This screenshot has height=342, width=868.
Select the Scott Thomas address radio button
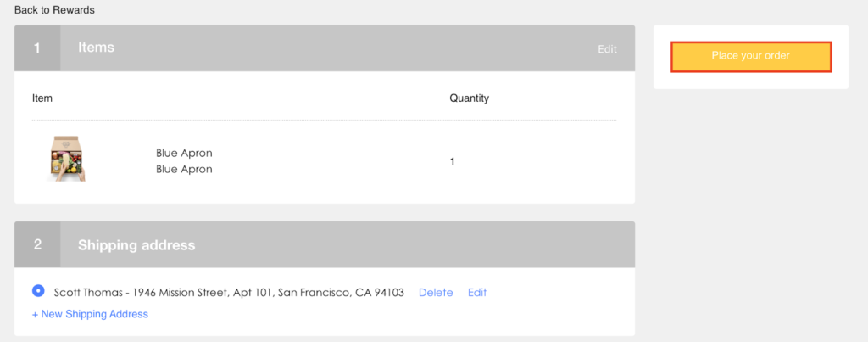38,291
